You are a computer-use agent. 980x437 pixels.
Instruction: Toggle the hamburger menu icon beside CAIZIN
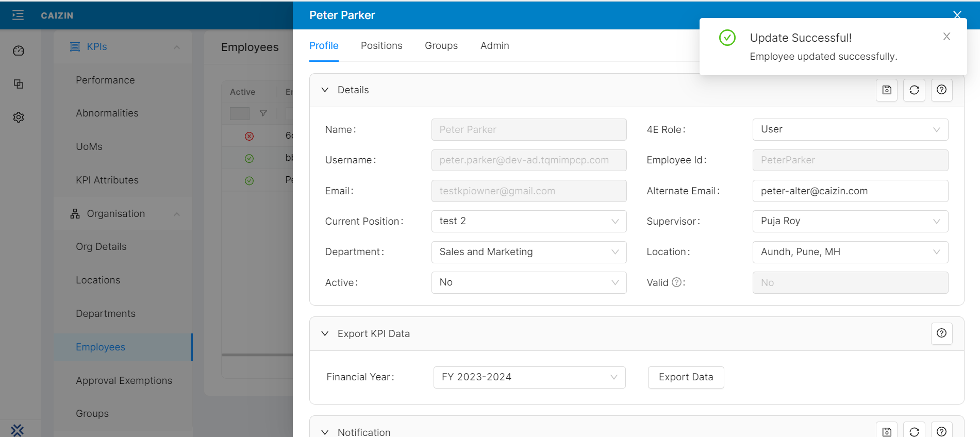[x=18, y=15]
